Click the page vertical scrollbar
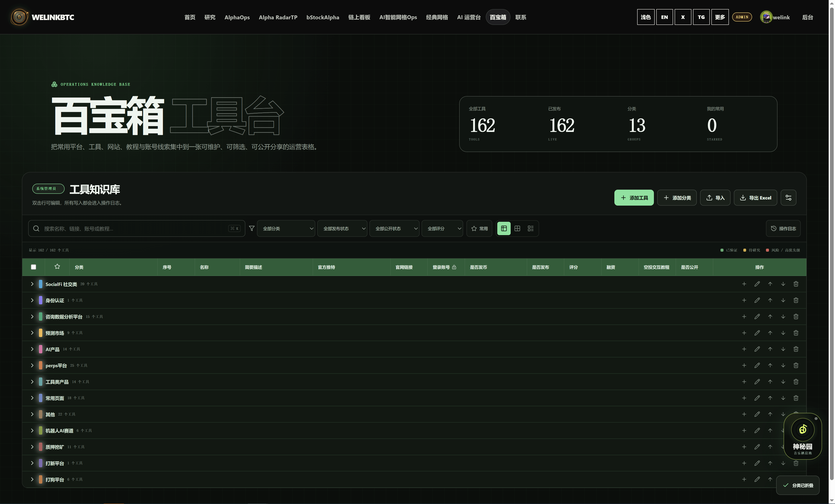 (x=832, y=244)
